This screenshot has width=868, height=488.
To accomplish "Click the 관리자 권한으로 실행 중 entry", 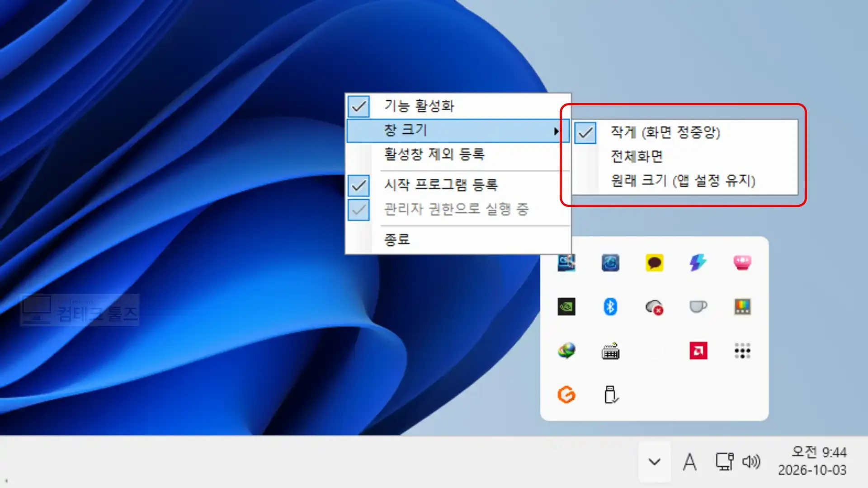I will coord(458,209).
